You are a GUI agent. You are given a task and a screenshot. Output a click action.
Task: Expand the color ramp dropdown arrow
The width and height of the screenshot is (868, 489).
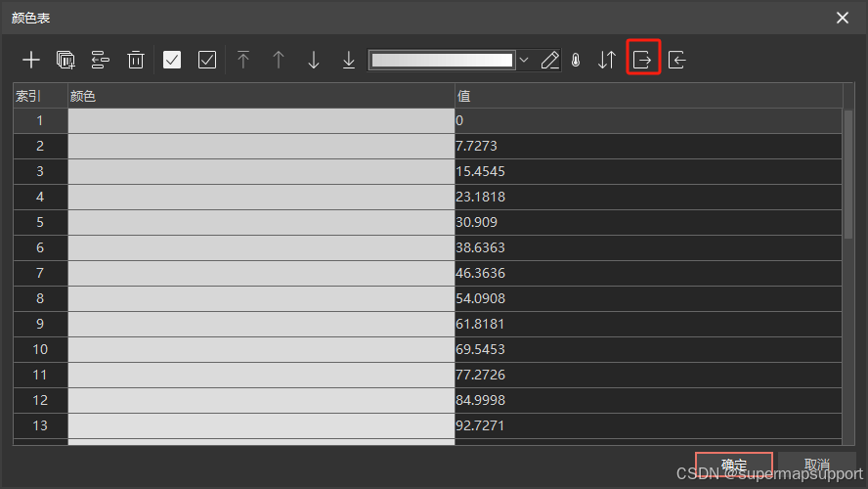pyautogui.click(x=524, y=60)
